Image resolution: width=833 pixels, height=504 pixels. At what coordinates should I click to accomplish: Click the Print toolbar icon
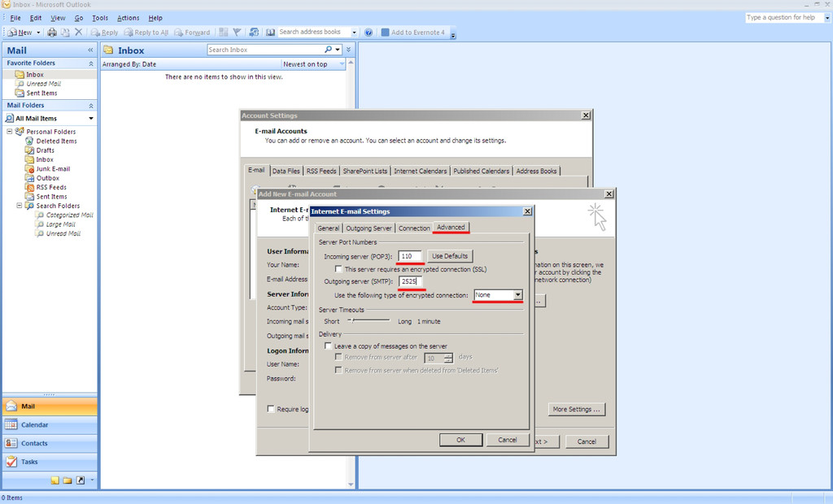point(52,33)
